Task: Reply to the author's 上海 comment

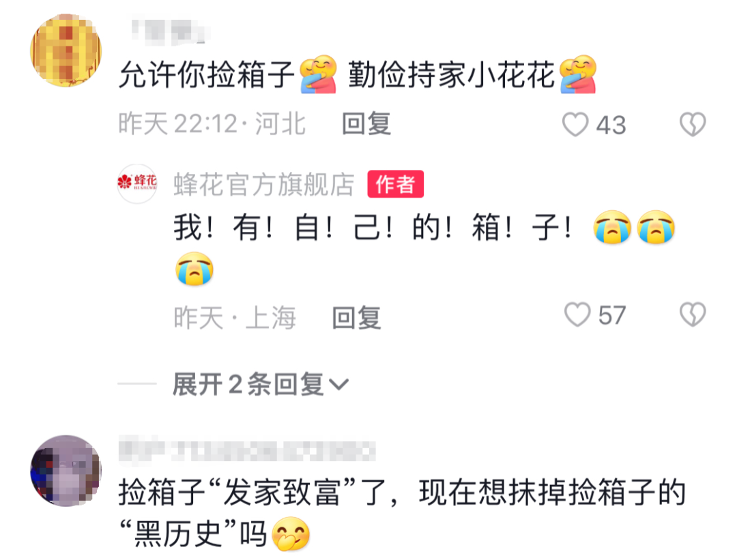Action: [357, 318]
